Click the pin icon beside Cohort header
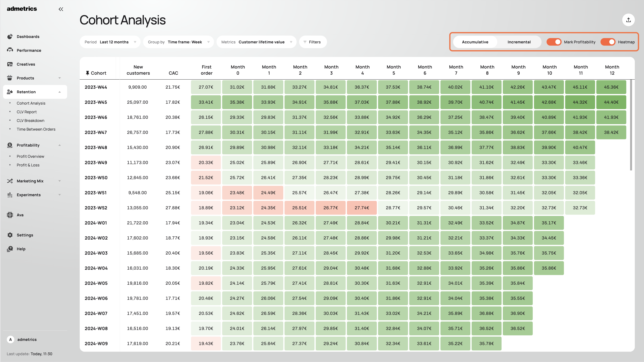Viewport: 644px width, 362px height. coord(87,73)
